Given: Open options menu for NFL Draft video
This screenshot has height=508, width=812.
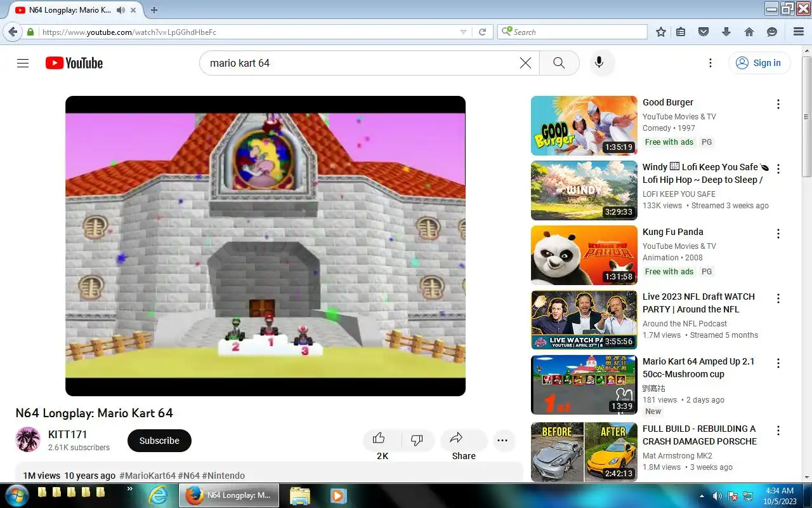Looking at the screenshot, I should pos(778,298).
